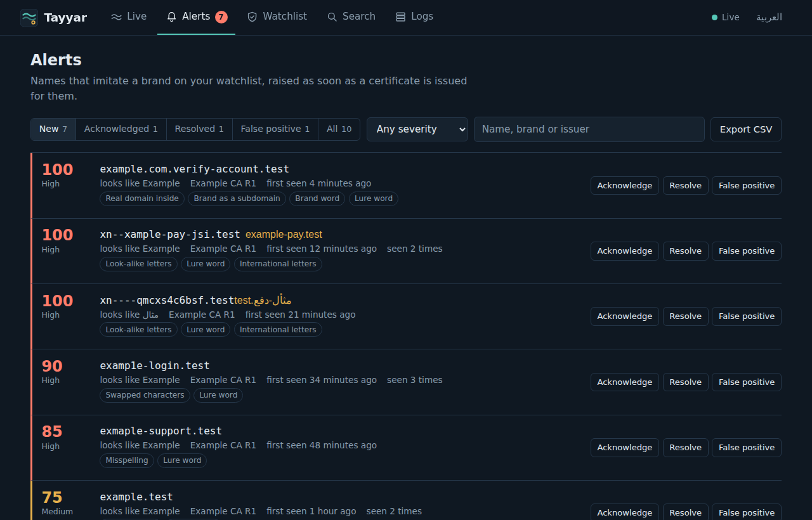
Task: Open the Logs tab
Action: click(414, 17)
